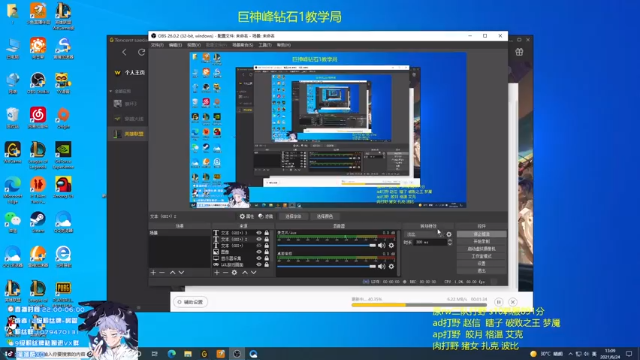Toggle the lock on the image source

click(267, 252)
